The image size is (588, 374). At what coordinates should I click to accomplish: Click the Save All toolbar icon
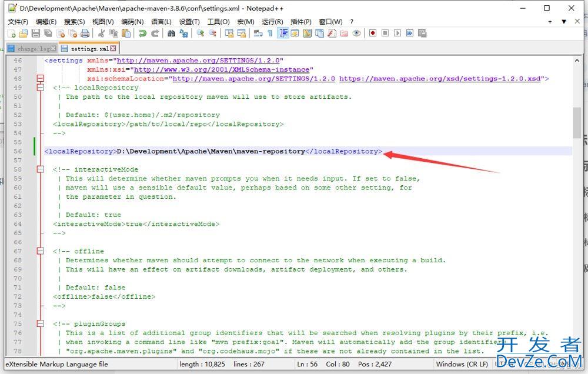tap(48, 34)
